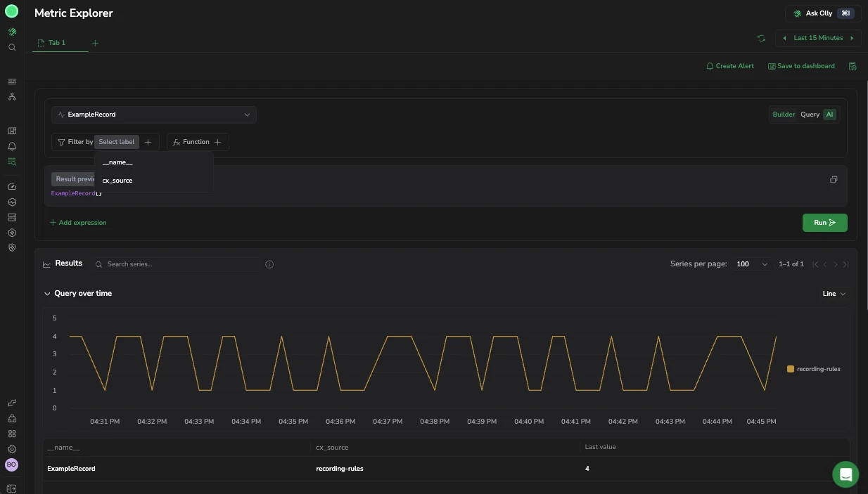Viewport: 868px width, 494px height.
Task: Sort by cx_source column header
Action: [x=332, y=447]
